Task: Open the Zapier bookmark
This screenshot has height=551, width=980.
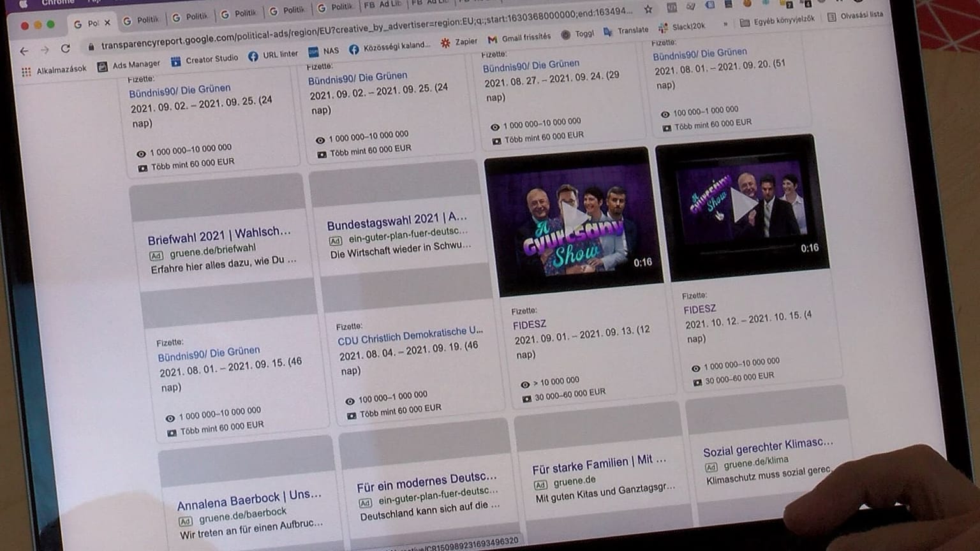Action: click(459, 42)
